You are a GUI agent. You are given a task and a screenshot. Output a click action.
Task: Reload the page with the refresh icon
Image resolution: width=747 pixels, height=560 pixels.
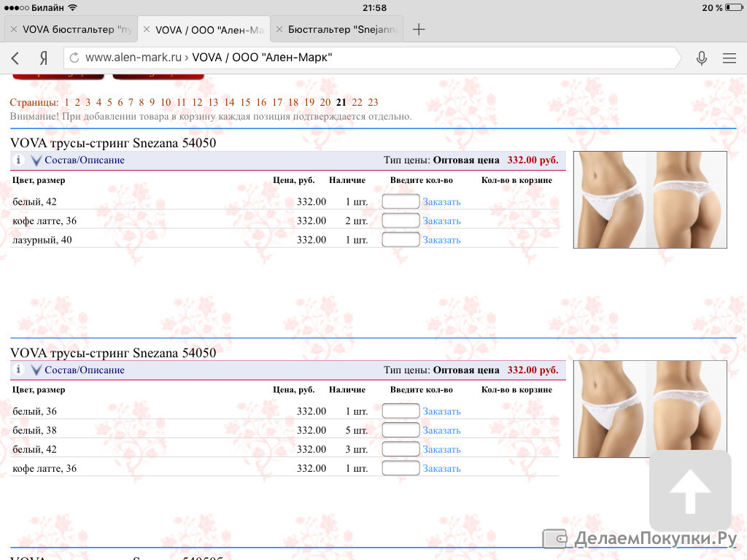[x=74, y=58]
